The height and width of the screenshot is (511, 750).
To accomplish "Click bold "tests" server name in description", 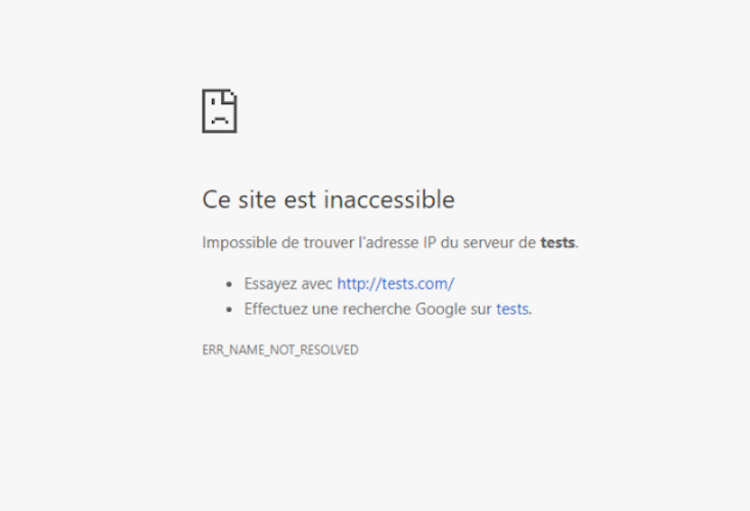I will point(558,242).
